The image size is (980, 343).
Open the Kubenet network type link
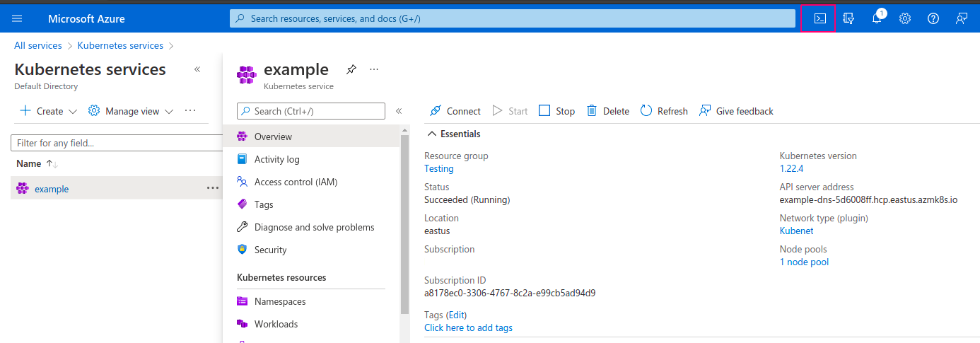pos(797,231)
